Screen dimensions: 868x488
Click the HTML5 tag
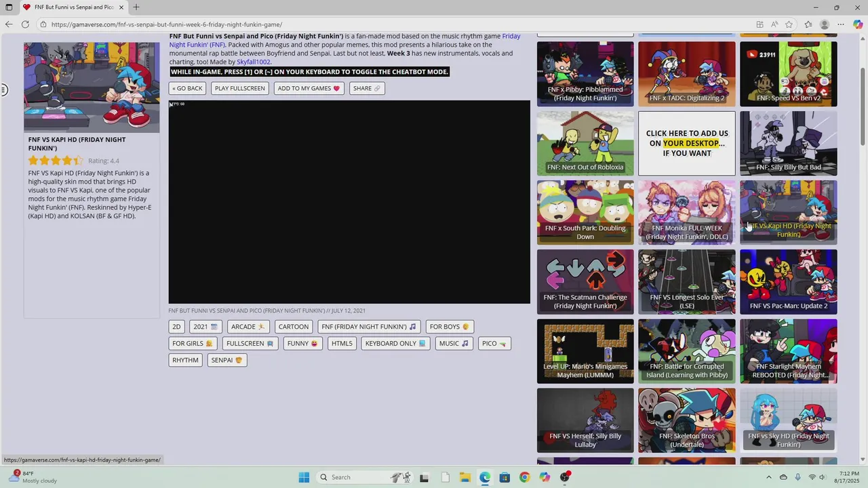pos(342,344)
